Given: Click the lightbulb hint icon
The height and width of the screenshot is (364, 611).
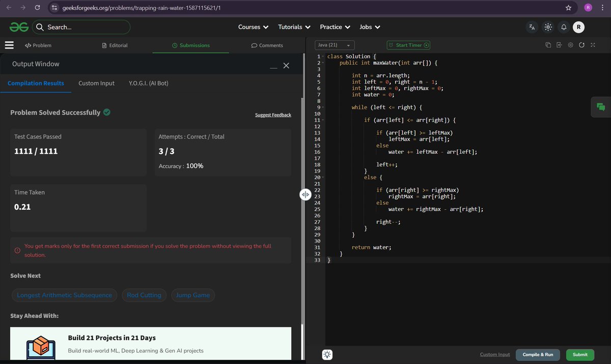Looking at the screenshot, I should (327, 355).
